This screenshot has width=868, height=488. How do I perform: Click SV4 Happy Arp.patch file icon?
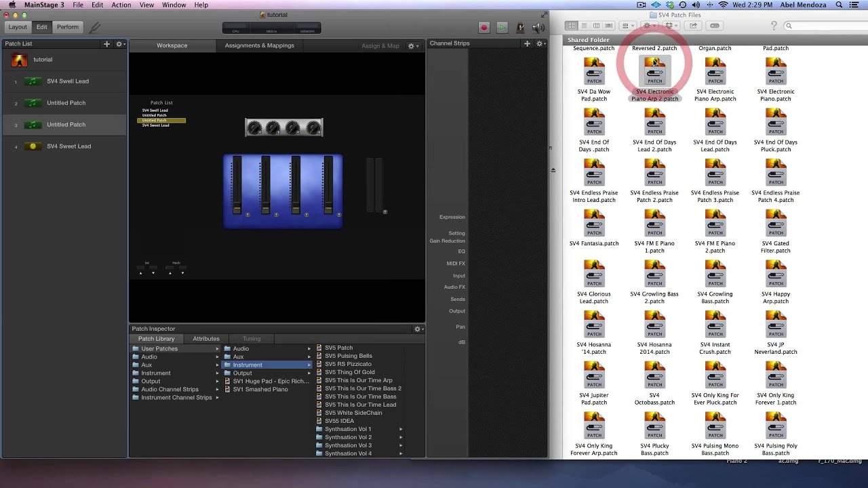tap(776, 274)
